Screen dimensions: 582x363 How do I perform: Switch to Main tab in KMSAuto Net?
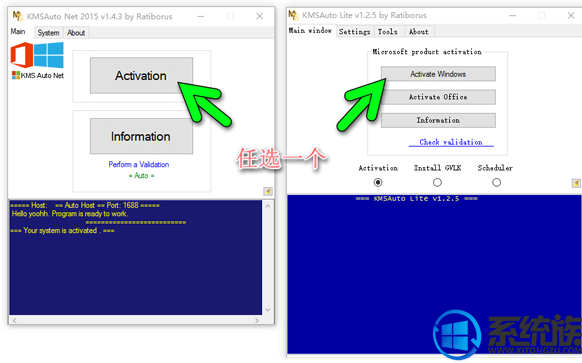point(18,32)
